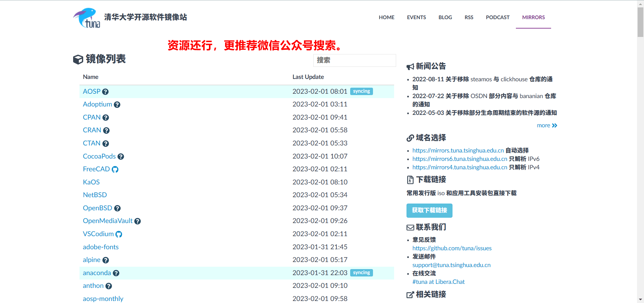Click the Name column header

click(91, 77)
